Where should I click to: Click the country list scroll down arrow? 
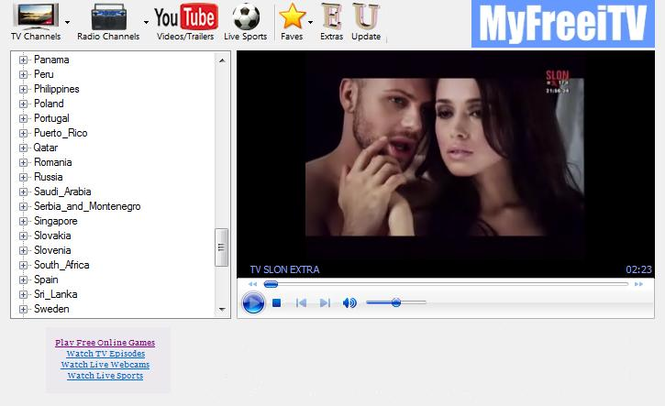(222, 309)
